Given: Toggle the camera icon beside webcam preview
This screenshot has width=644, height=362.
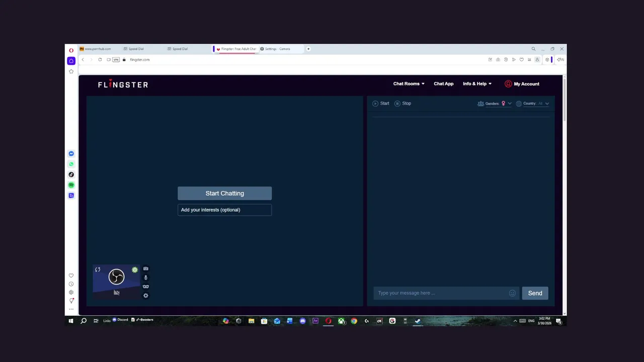Looking at the screenshot, I should click(146, 268).
